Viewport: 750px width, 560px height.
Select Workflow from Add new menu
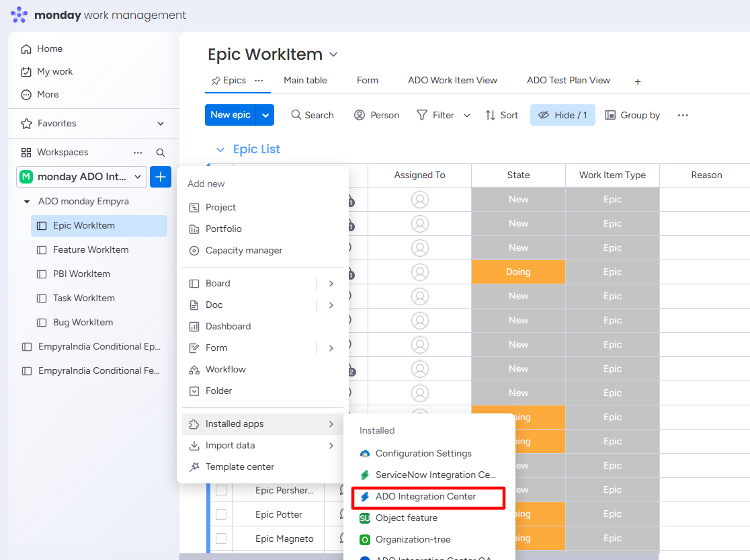262,370
